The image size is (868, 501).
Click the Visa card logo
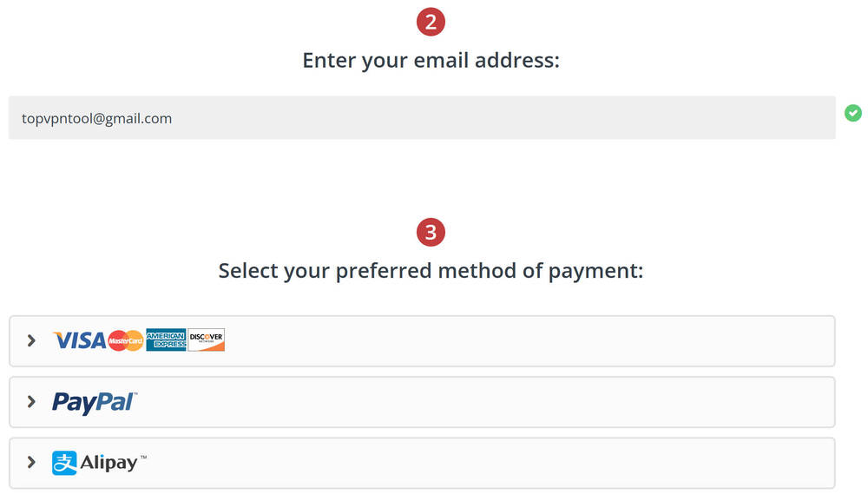tap(79, 340)
